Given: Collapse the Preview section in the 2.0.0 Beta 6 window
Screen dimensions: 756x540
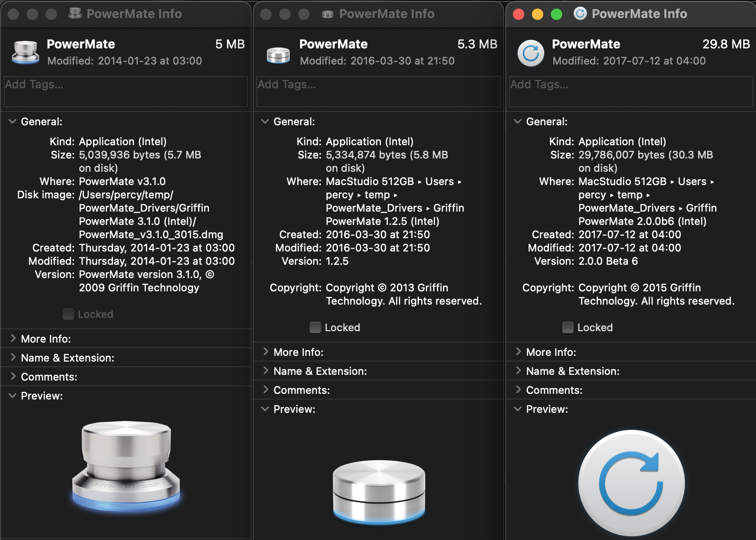Looking at the screenshot, I should pos(518,409).
